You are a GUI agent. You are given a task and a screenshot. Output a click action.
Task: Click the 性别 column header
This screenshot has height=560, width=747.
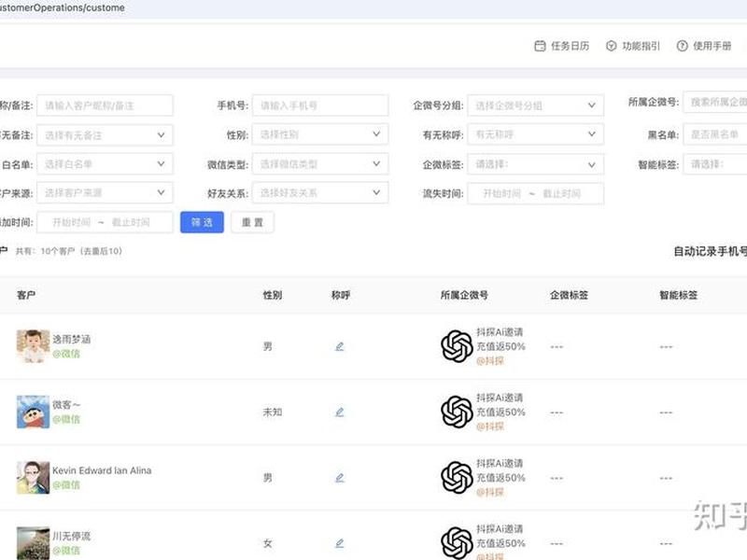pos(273,295)
